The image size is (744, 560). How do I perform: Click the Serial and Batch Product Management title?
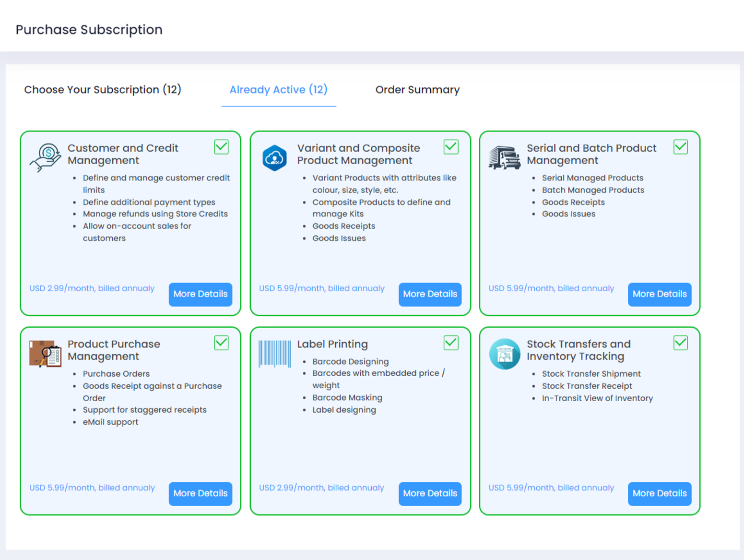click(x=591, y=154)
